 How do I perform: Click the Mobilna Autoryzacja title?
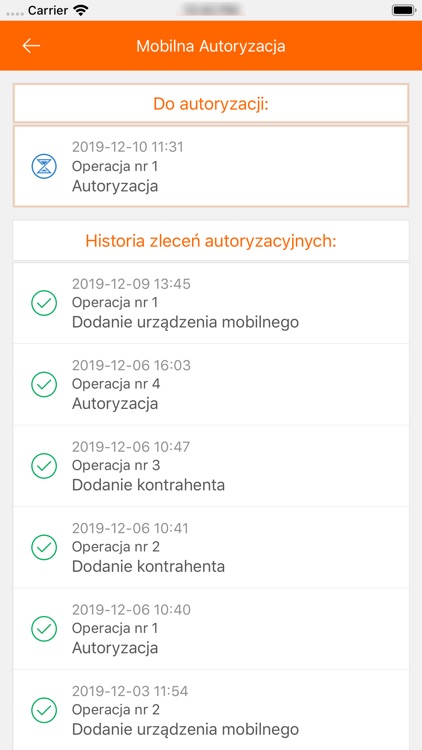point(211,46)
